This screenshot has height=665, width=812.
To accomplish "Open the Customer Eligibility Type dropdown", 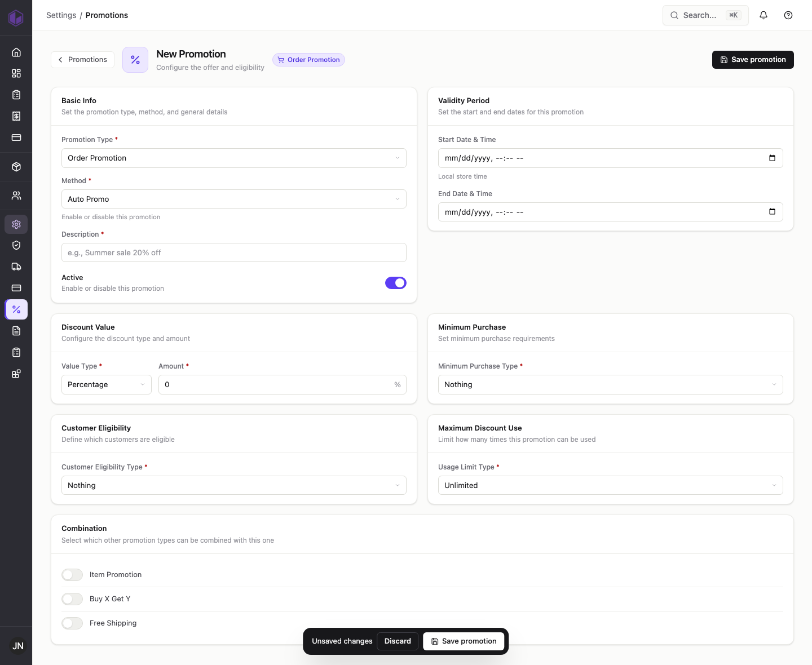I will (x=234, y=485).
